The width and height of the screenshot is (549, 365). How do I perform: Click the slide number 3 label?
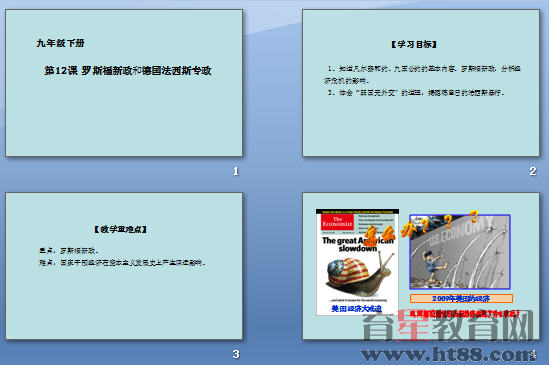coord(236,354)
